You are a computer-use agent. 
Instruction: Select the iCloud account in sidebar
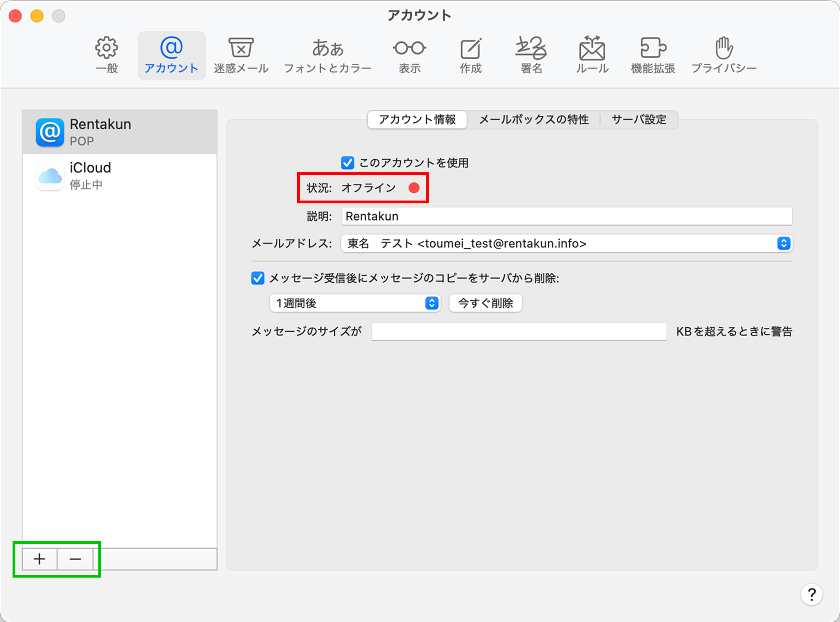click(x=120, y=176)
